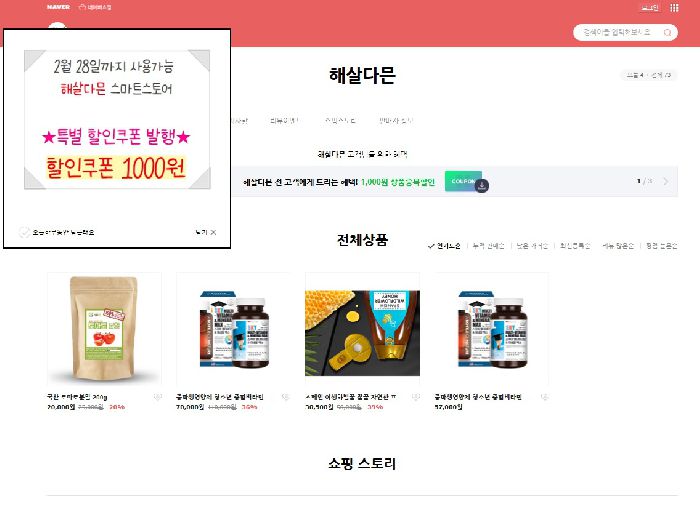This screenshot has height=518, width=700.
Task: Click the NAVER logo in header
Action: 58,7
